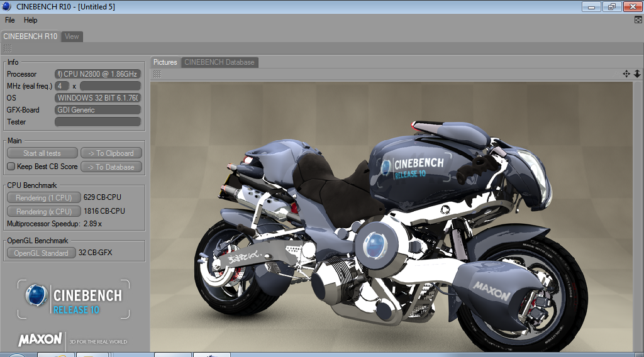Click the fullscreen icon near menu bar
This screenshot has width=644, height=357.
[638, 20]
